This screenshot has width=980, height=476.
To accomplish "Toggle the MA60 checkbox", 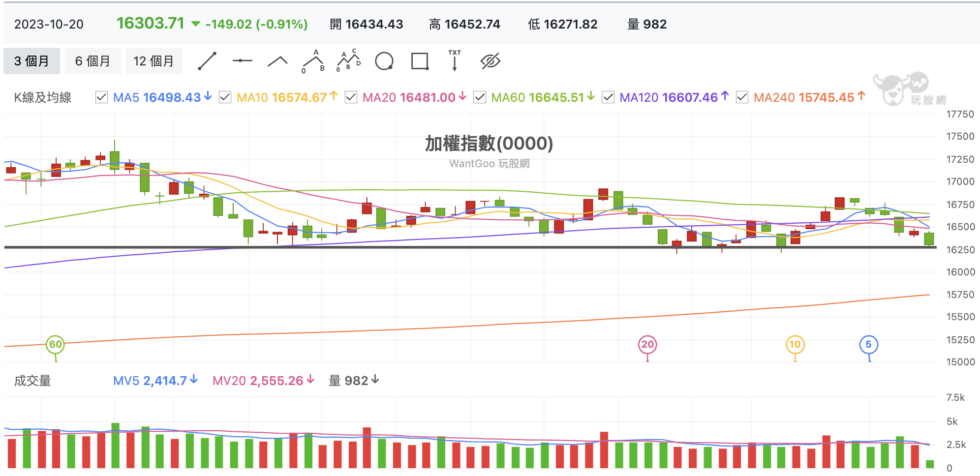I will [480, 97].
